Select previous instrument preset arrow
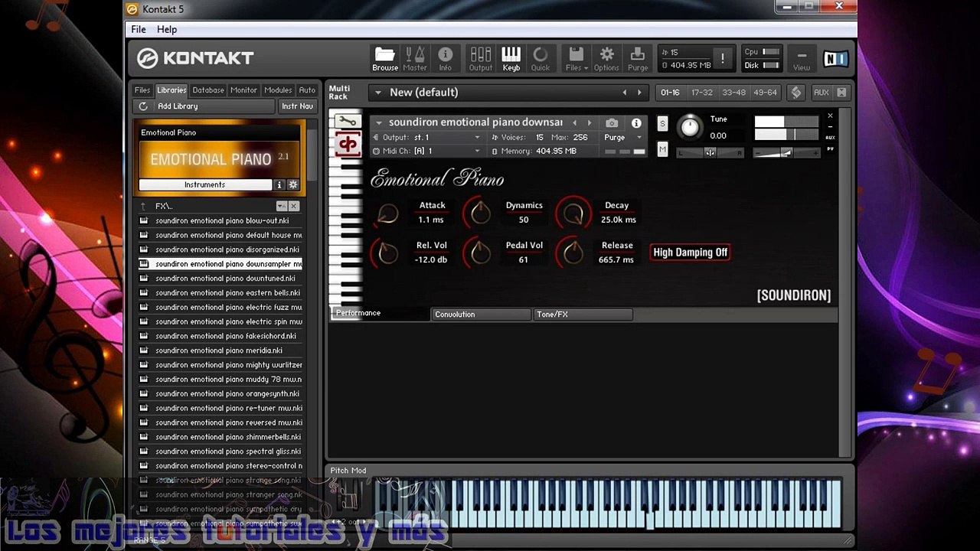The height and width of the screenshot is (551, 980). click(x=575, y=122)
